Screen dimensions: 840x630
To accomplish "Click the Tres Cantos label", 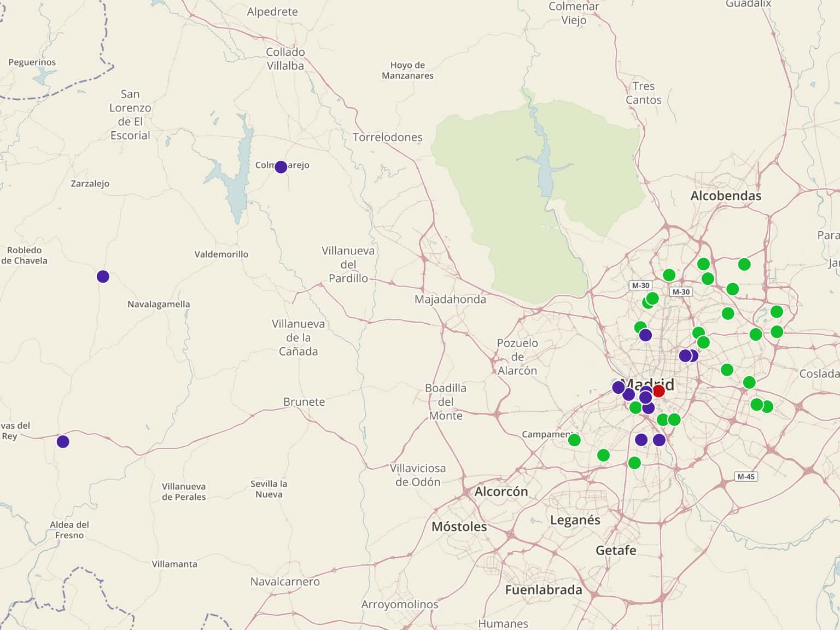I will 644,93.
